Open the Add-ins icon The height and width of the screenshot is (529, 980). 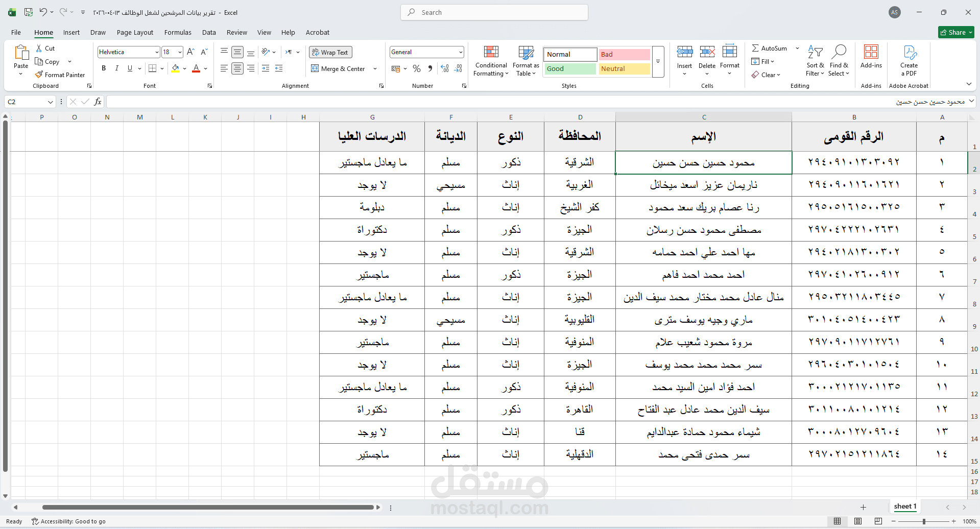[x=871, y=52]
